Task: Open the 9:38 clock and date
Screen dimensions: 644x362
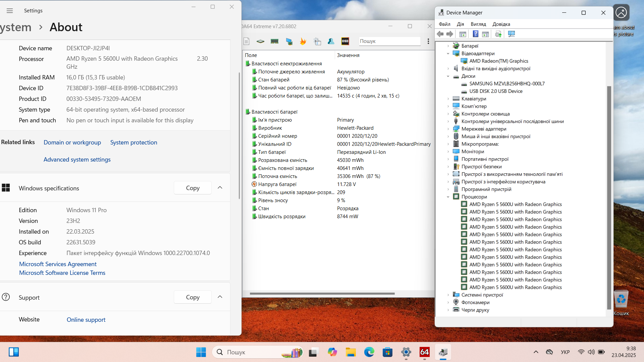Action: [x=624, y=352]
